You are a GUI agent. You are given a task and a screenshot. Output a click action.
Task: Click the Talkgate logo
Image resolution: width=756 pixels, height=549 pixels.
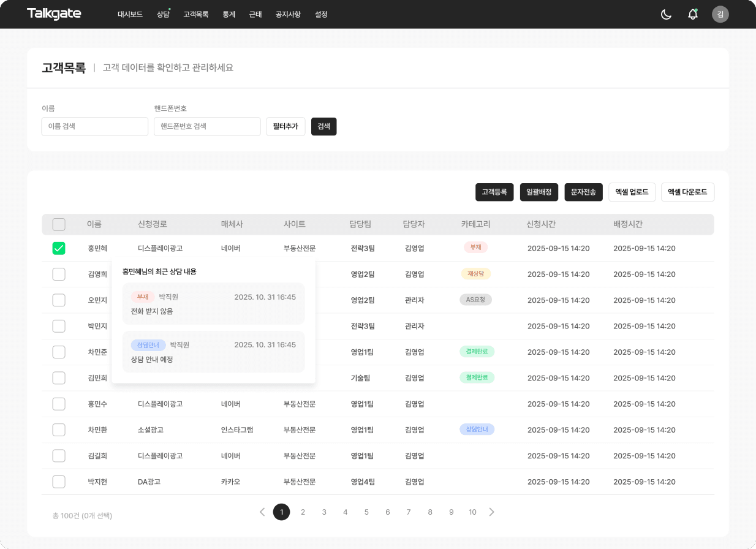coord(54,14)
